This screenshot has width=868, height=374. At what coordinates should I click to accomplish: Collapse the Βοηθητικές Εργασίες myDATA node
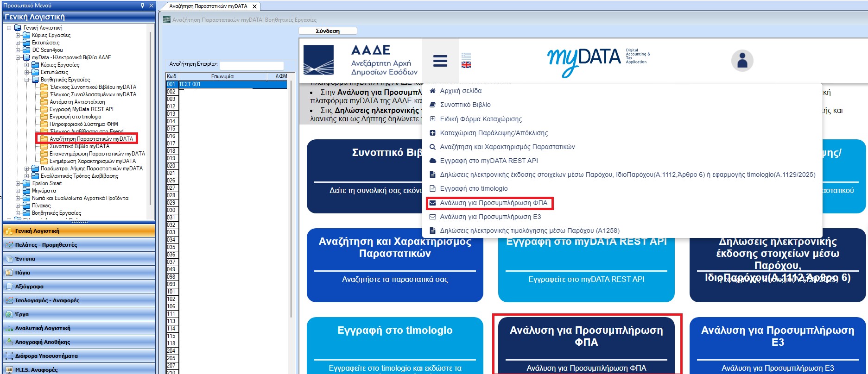click(x=27, y=80)
